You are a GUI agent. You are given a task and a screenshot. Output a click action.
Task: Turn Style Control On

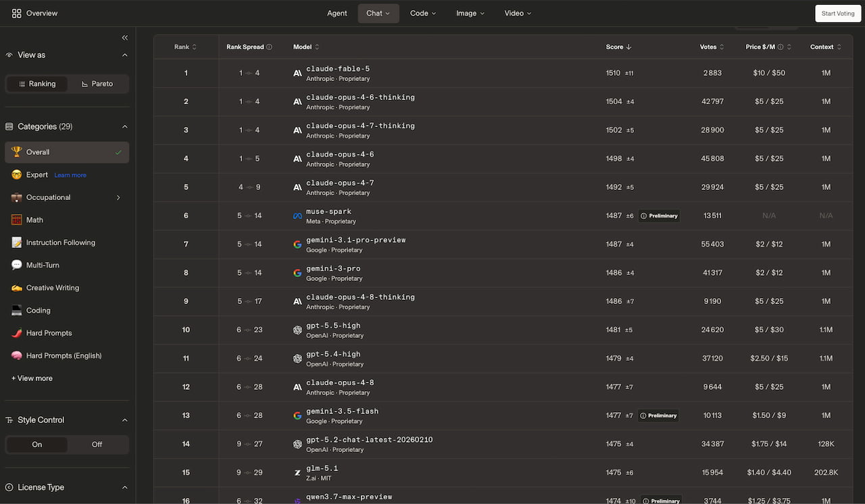click(x=36, y=445)
